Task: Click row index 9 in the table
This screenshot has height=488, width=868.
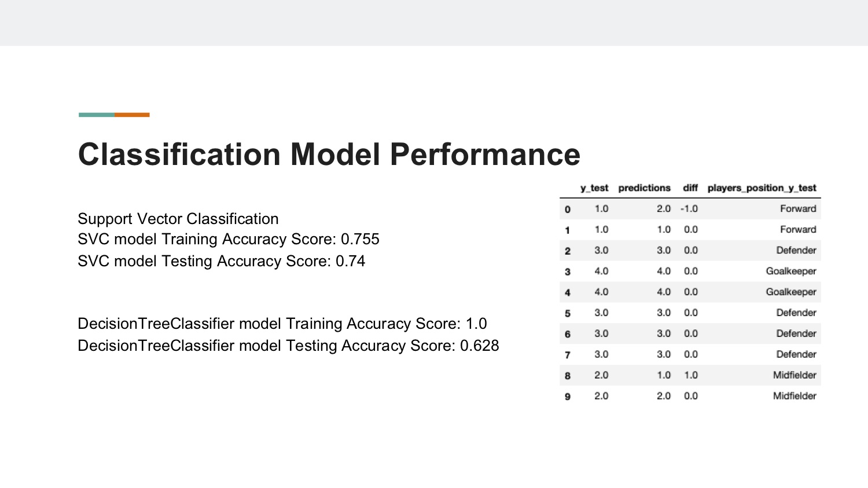Action: pyautogui.click(x=568, y=397)
